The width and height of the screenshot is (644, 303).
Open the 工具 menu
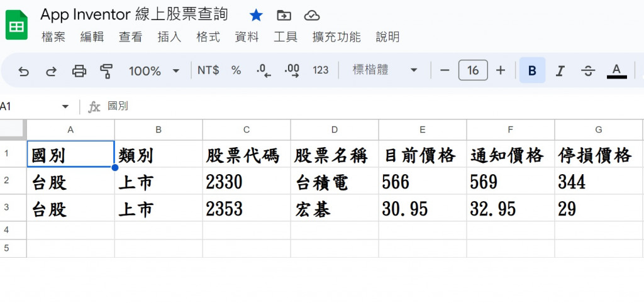tap(286, 37)
